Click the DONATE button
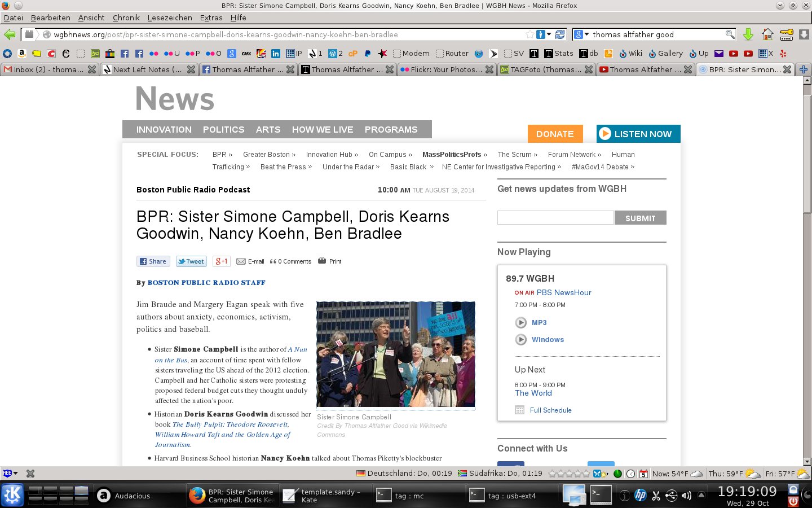 click(555, 134)
